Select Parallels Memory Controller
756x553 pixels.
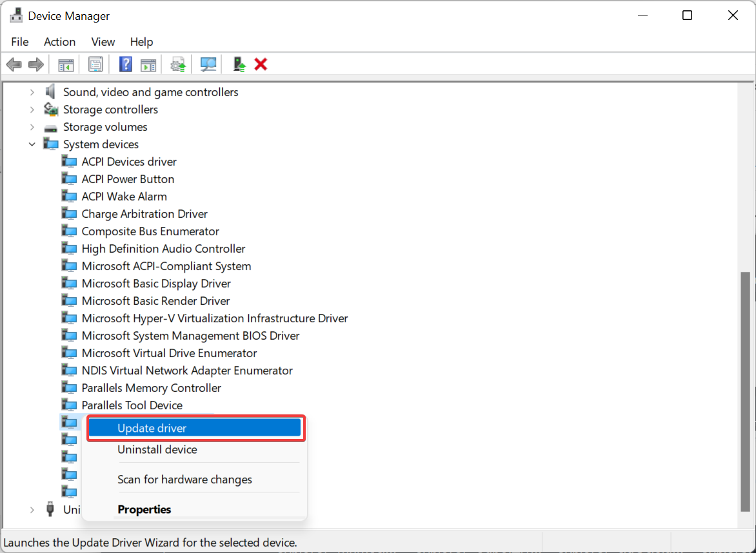click(152, 387)
